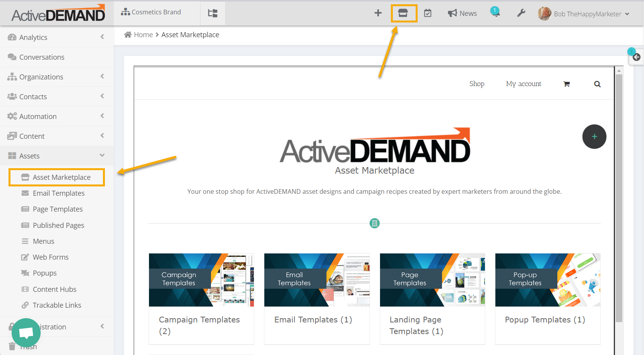Screen dimensions: 644x355
Task: Open Email Templates in sidebar
Action: click(x=58, y=193)
